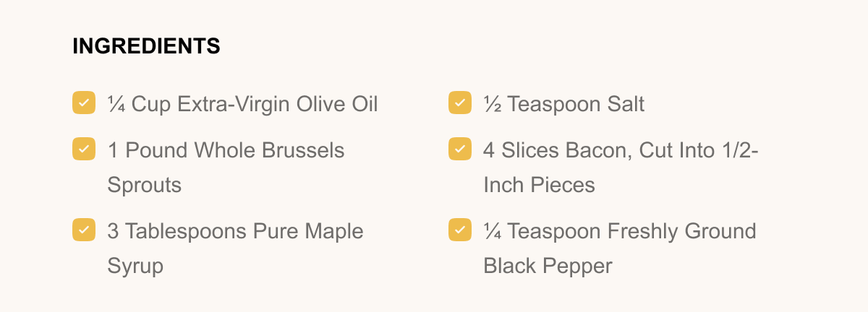Click the INGREDIENTS heading

[146, 46]
